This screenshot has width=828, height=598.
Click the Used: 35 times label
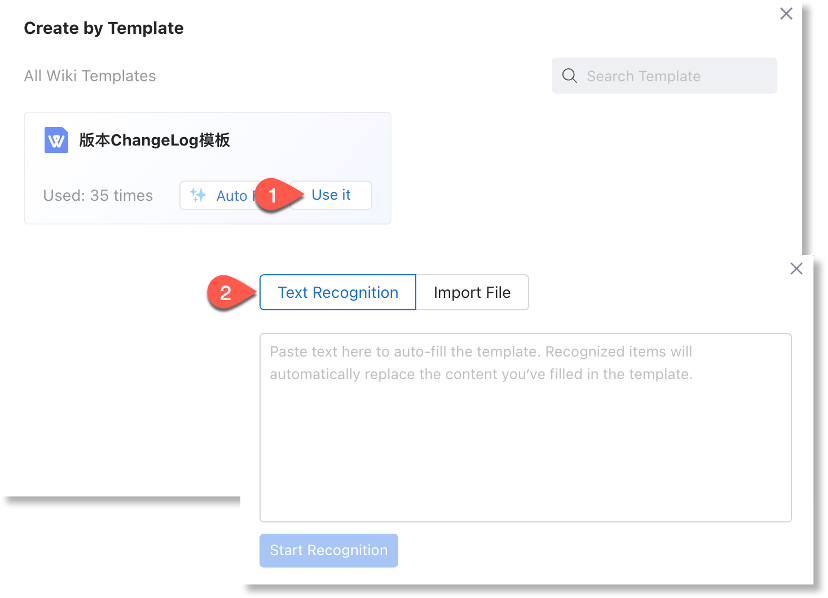[98, 195]
